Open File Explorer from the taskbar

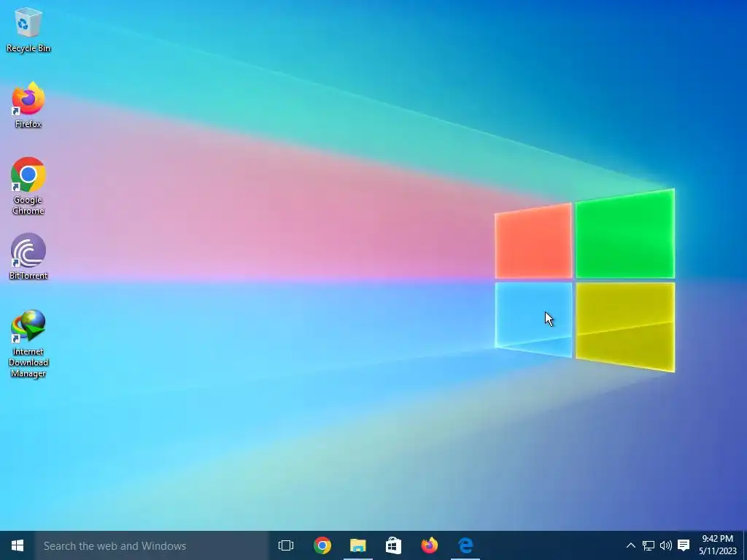click(357, 545)
